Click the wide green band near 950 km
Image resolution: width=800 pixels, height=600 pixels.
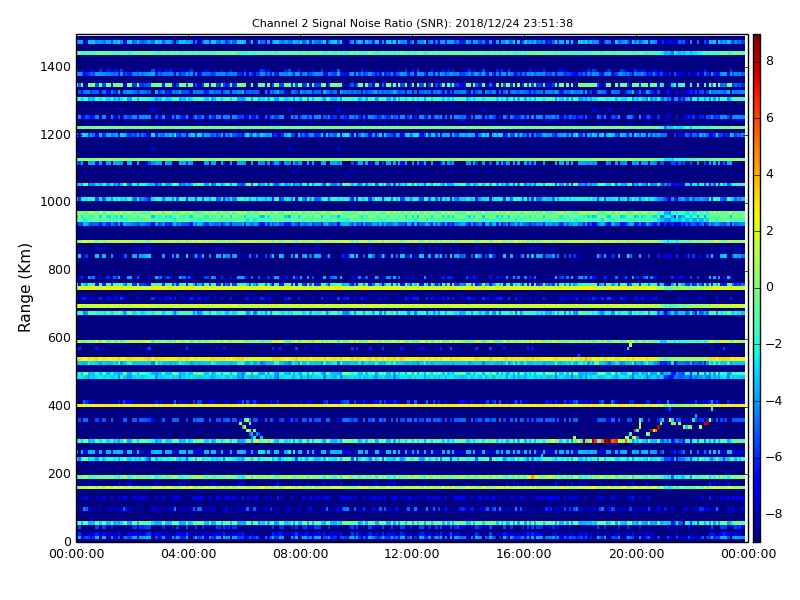(411, 218)
